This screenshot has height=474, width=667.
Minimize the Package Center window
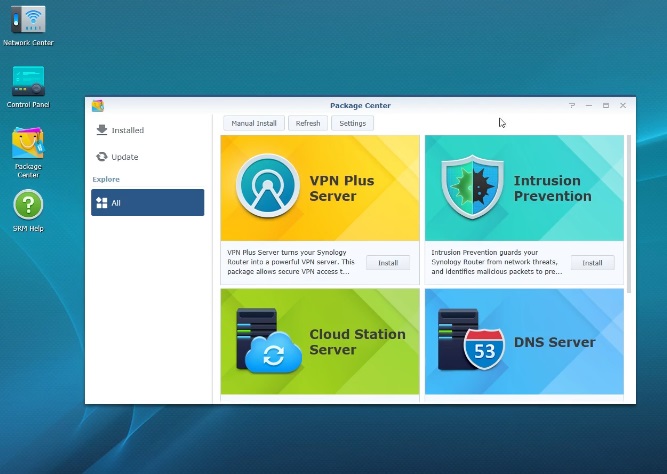coord(589,105)
